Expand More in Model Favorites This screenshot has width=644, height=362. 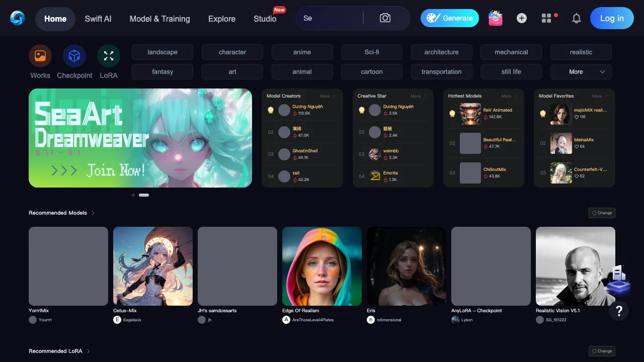point(600,96)
